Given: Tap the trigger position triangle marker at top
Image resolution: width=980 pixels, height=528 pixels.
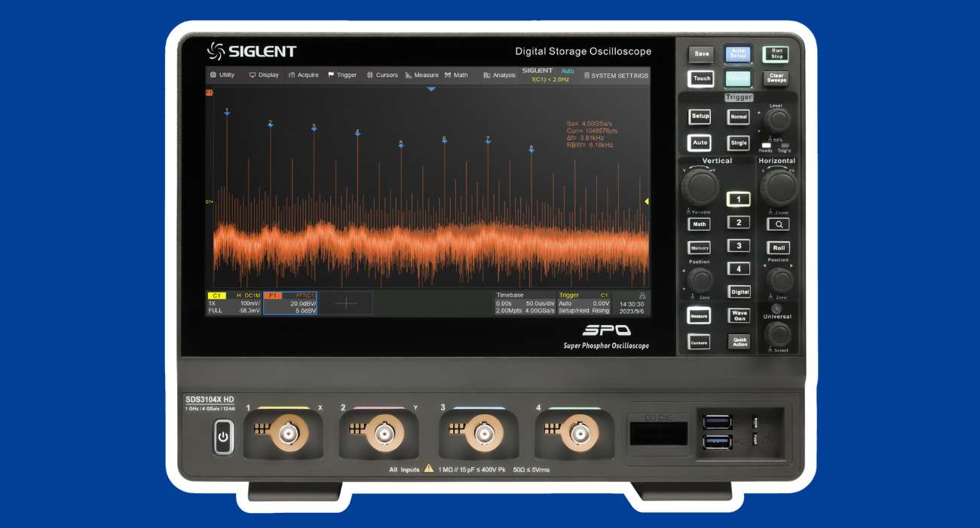Looking at the screenshot, I should click(x=431, y=89).
